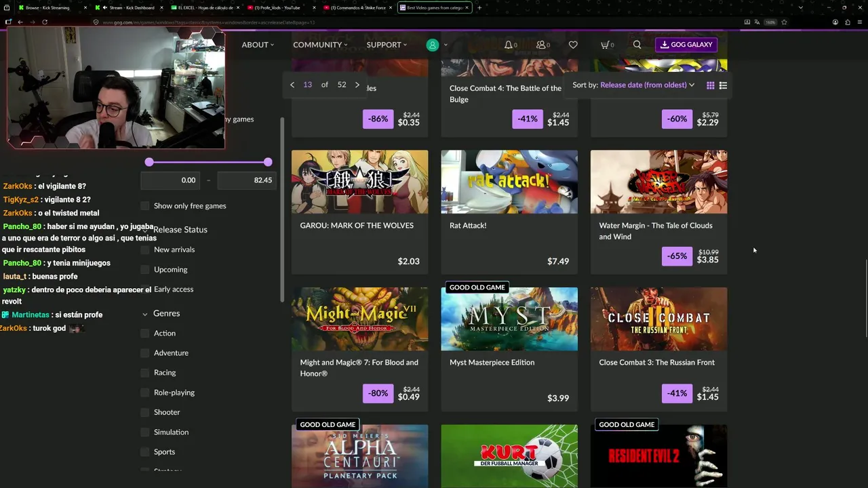Viewport: 868px width, 488px height.
Task: Close the Browse - Kick Streaming tab
Action: click(85, 7)
